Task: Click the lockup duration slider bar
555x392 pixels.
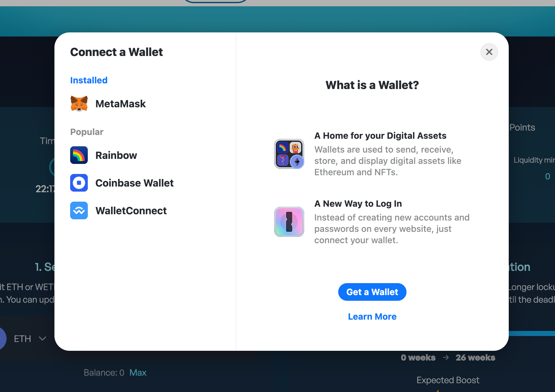Action: pos(532,333)
